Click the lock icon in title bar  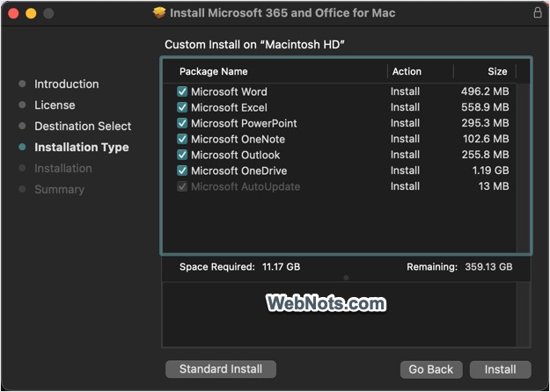coord(538,13)
